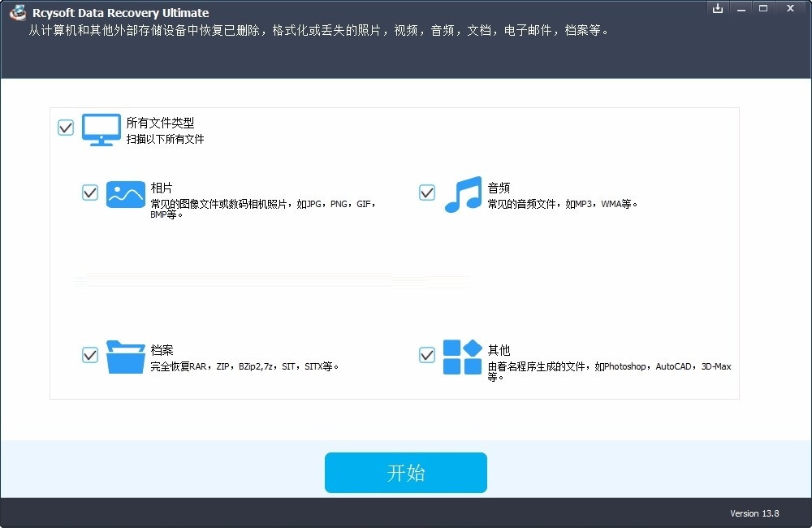Start scanning with the 开始 button
Viewport: 812px width, 528px height.
pos(405,473)
